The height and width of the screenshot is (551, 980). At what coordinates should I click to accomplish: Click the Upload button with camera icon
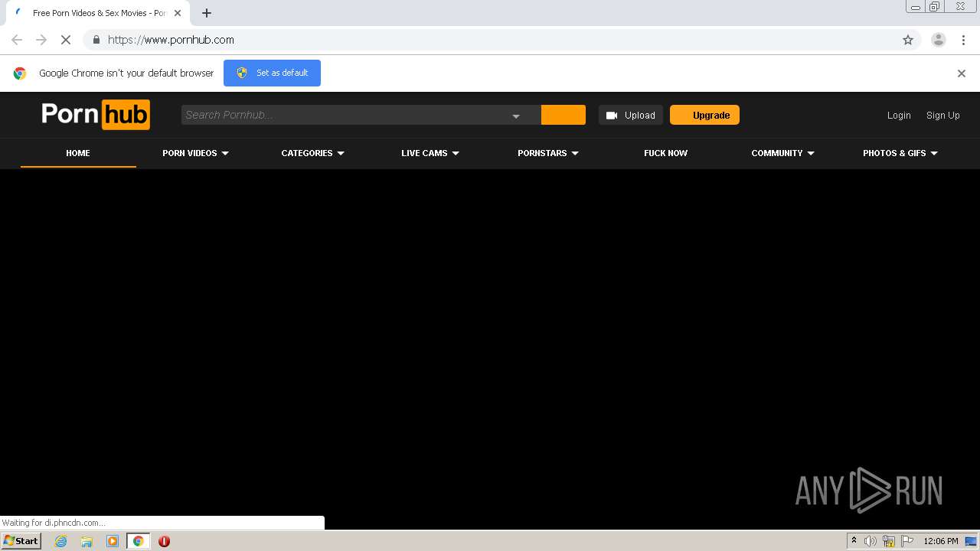pyautogui.click(x=631, y=115)
